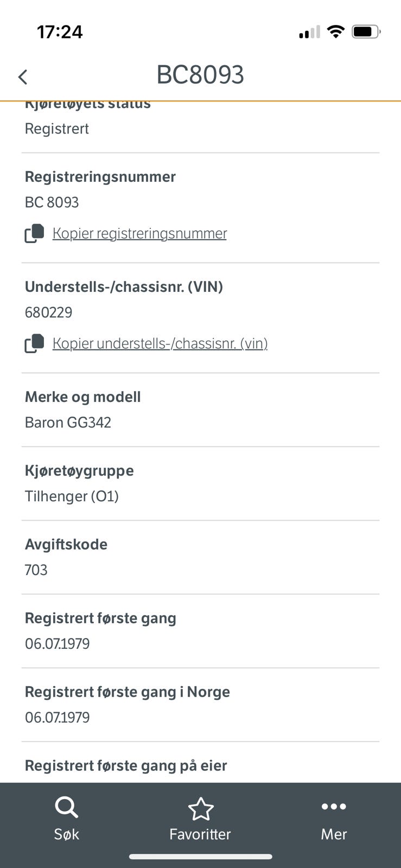401x868 pixels.
Task: Click Kopier understells-/chassisnr. (vin) link
Action: coord(160,343)
